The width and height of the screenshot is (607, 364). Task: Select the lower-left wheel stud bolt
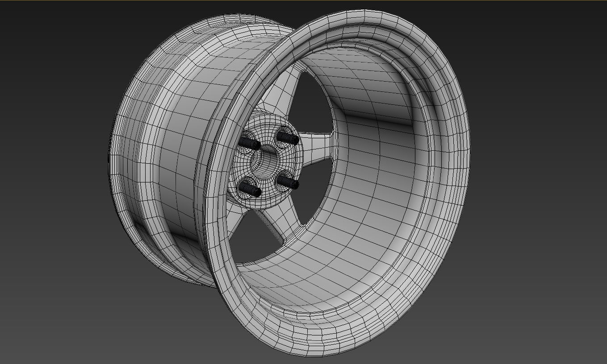tap(251, 189)
